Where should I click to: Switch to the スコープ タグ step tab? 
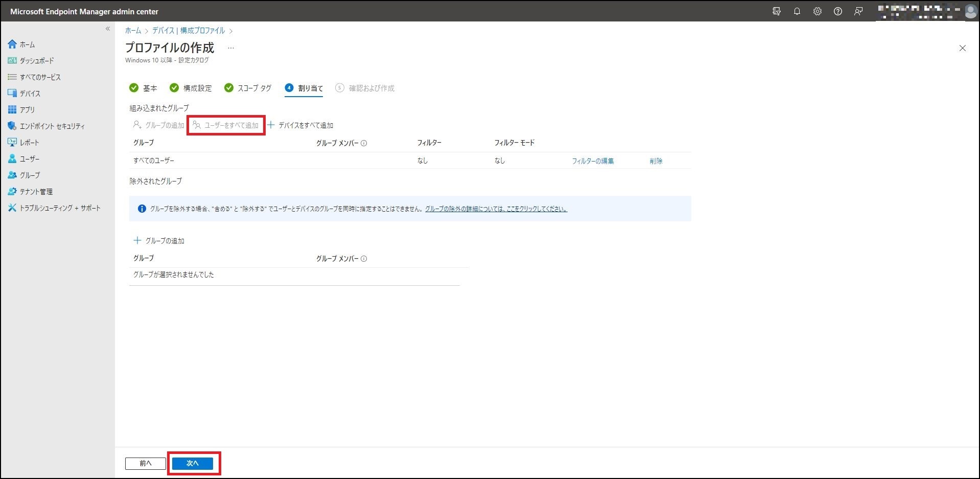[x=248, y=88]
